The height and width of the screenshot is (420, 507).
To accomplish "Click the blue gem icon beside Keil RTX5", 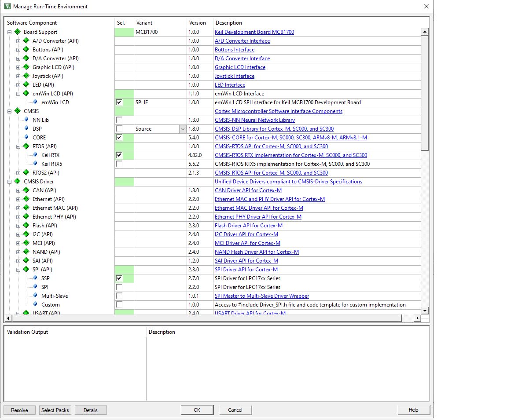I will pyautogui.click(x=35, y=164).
